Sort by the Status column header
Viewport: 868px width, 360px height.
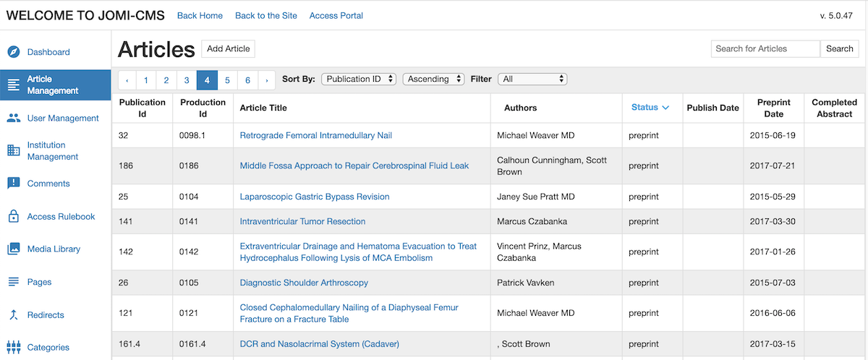tap(650, 107)
